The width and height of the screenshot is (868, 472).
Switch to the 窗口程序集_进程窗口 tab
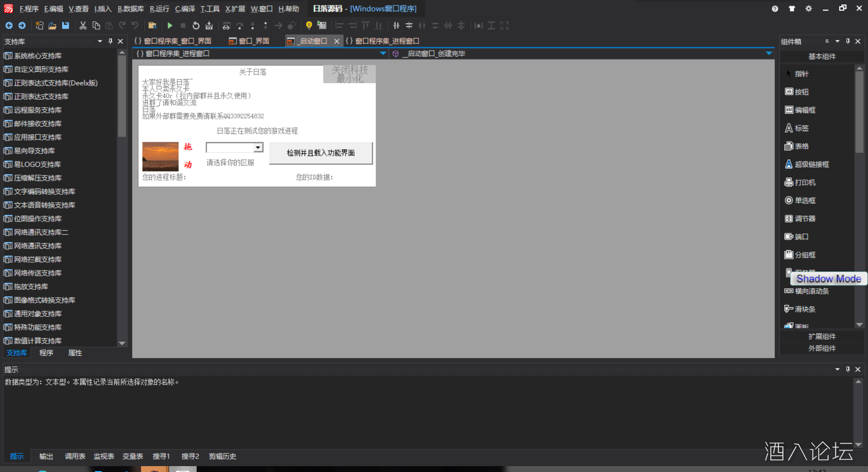(x=382, y=41)
